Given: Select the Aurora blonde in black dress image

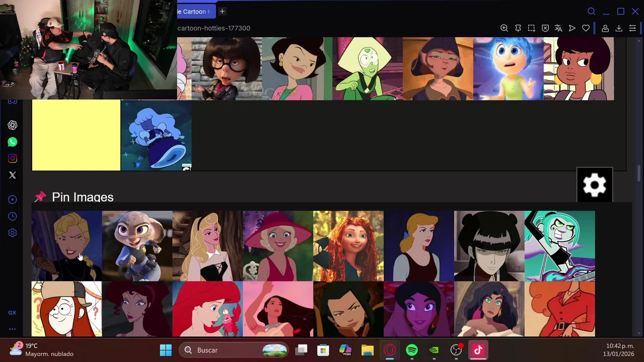Looking at the screenshot, I should (x=207, y=246).
